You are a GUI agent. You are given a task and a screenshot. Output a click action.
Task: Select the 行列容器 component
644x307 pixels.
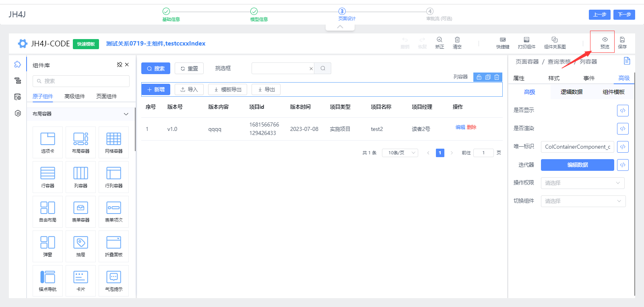click(x=114, y=177)
